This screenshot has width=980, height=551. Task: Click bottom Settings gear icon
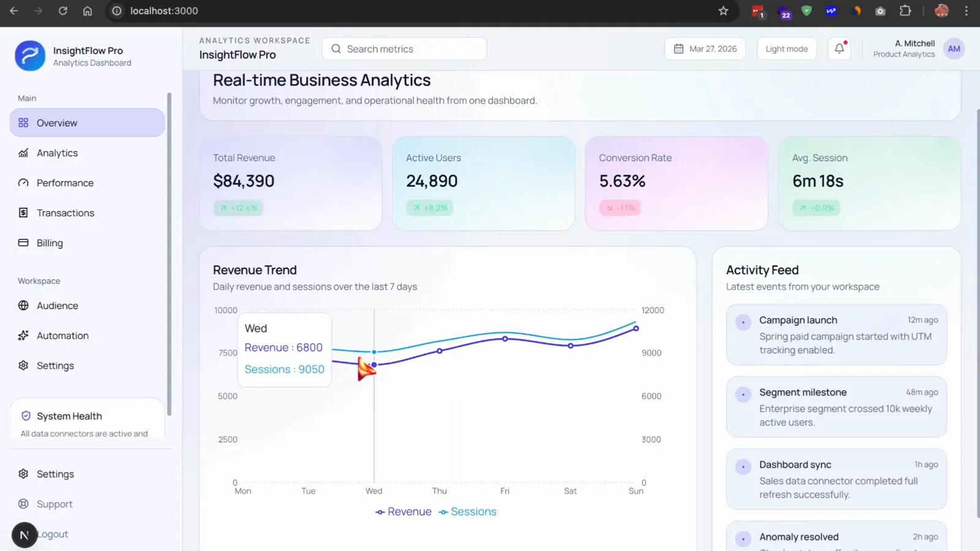23,474
